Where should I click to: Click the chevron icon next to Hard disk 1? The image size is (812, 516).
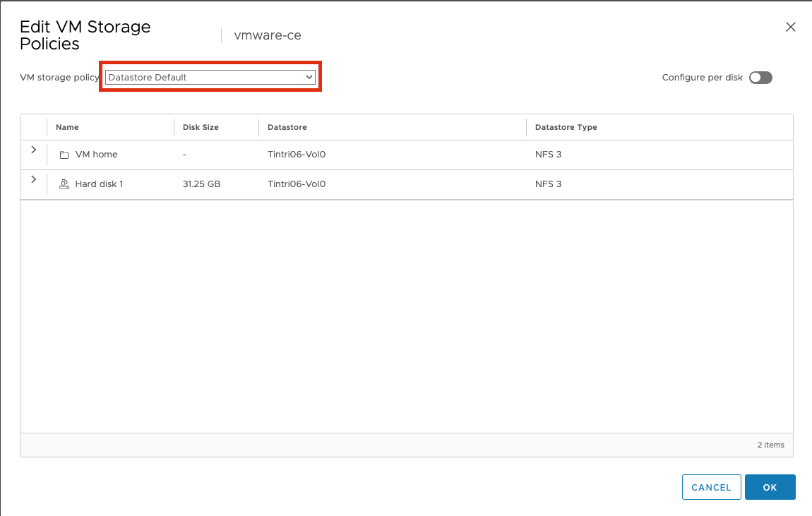point(33,179)
